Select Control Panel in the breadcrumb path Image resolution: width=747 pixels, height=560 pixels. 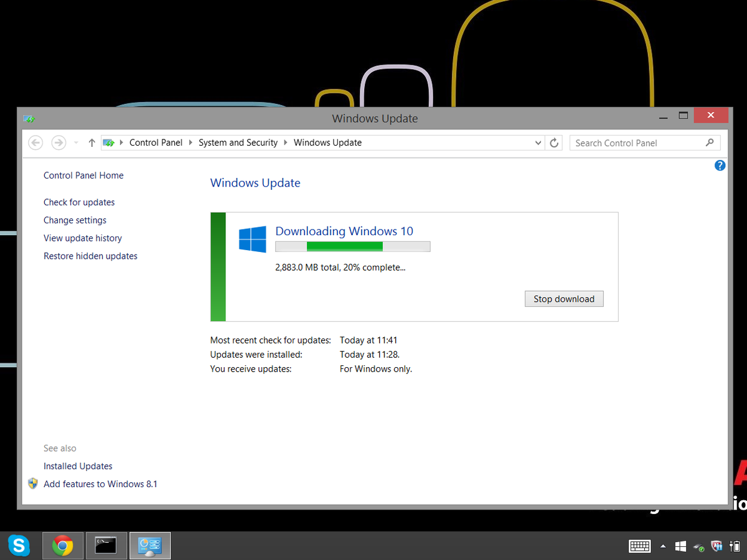[x=156, y=142]
